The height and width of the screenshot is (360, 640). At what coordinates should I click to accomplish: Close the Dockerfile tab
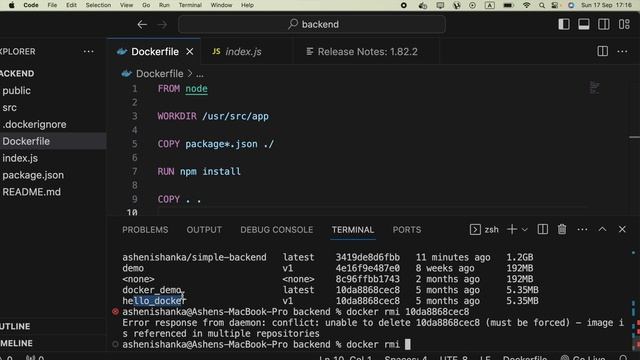click(190, 52)
